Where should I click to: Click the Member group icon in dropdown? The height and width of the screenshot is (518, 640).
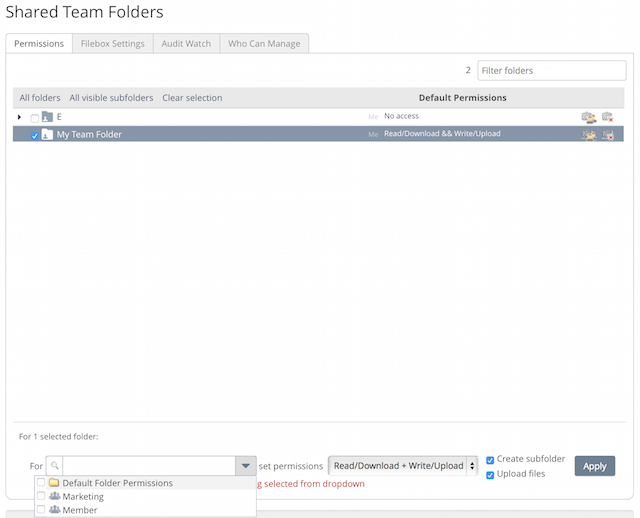pos(54,510)
